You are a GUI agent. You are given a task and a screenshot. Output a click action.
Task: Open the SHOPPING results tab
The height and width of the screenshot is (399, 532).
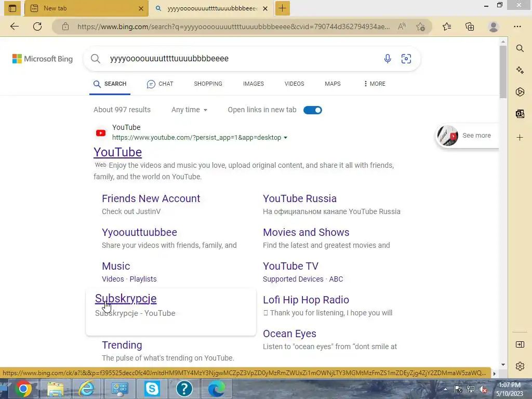pyautogui.click(x=208, y=84)
